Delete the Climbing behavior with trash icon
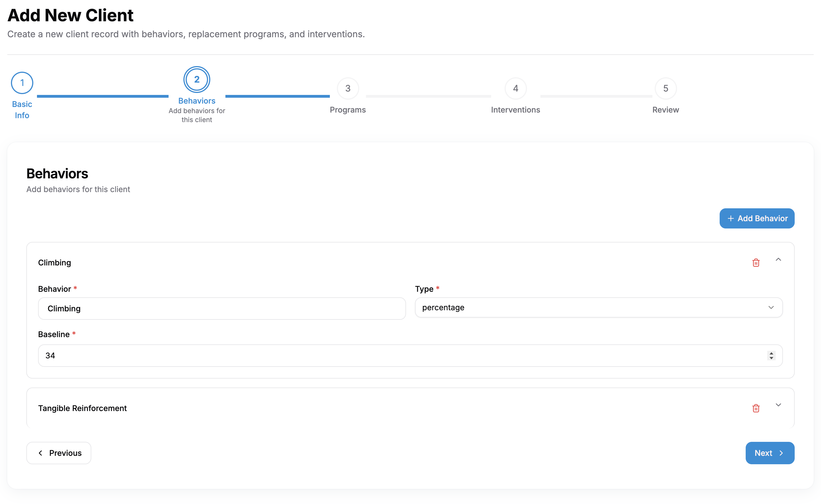 click(x=756, y=263)
